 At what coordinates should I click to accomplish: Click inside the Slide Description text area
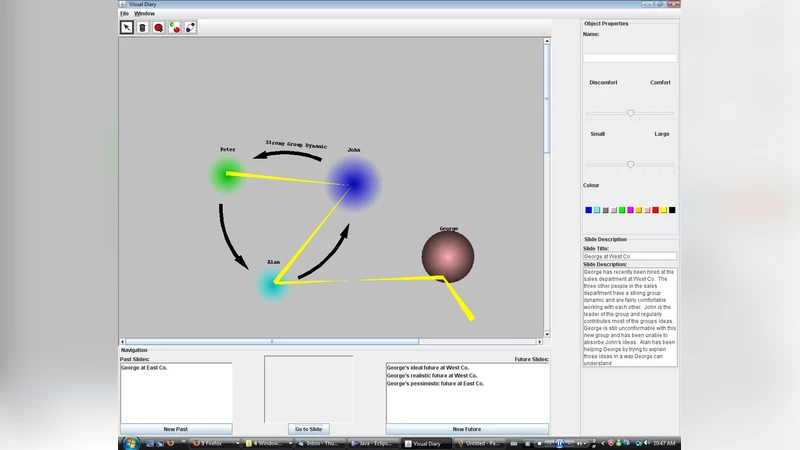630,317
